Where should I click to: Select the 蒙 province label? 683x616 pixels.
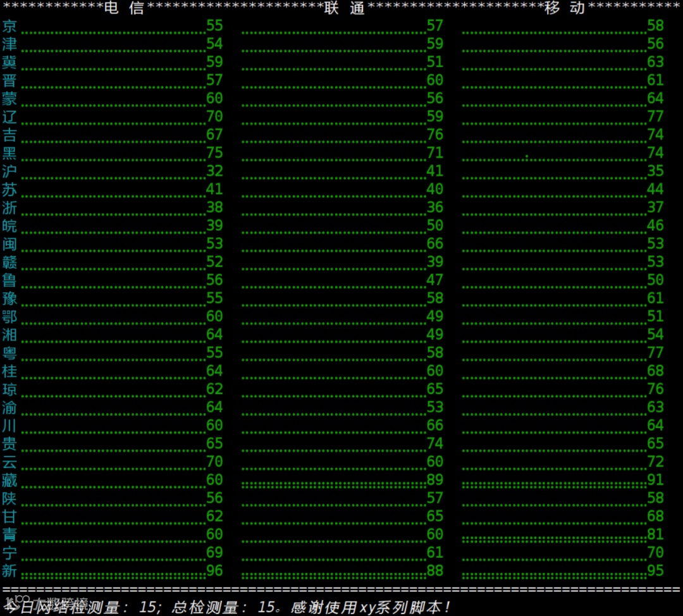point(9,99)
